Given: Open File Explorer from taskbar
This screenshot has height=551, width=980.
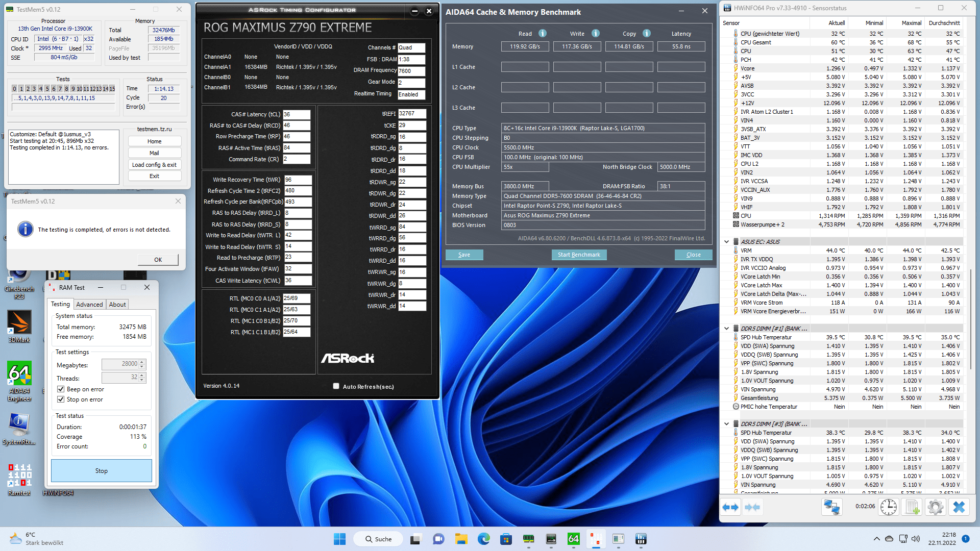Looking at the screenshot, I should pyautogui.click(x=461, y=539).
